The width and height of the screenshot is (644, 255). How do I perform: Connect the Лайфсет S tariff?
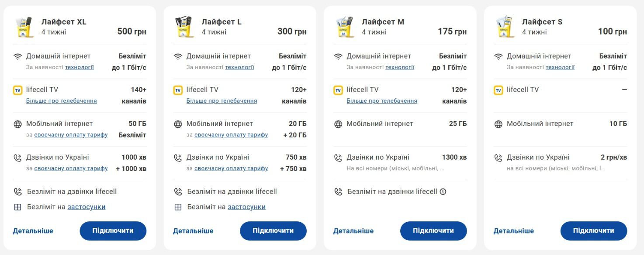pos(593,231)
